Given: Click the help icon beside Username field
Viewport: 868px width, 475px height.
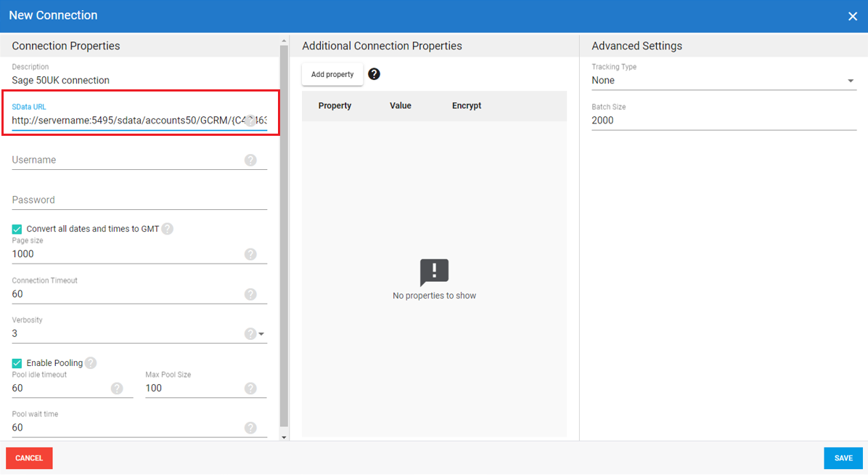Looking at the screenshot, I should pyautogui.click(x=250, y=160).
